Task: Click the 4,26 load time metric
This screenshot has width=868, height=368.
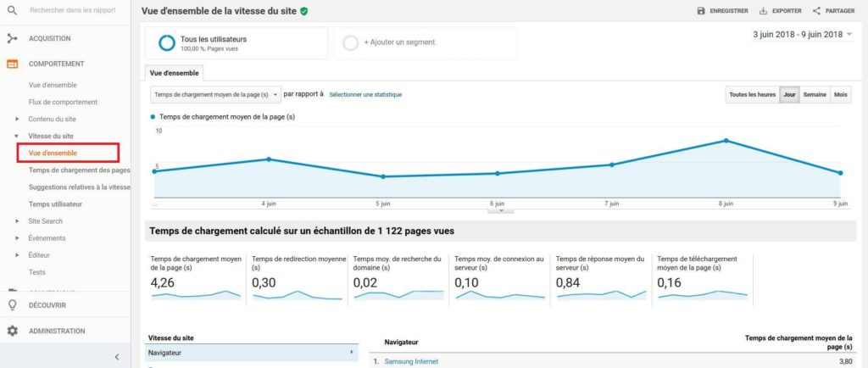Action: (x=163, y=282)
